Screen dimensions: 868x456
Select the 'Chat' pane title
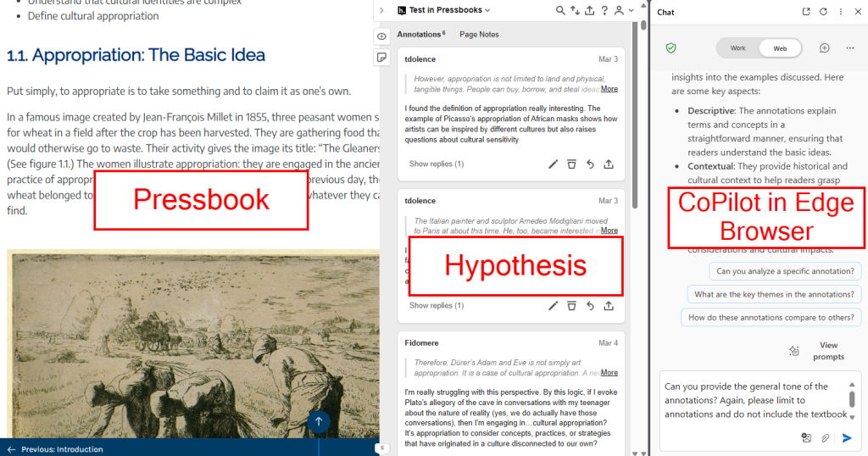pyautogui.click(x=665, y=12)
